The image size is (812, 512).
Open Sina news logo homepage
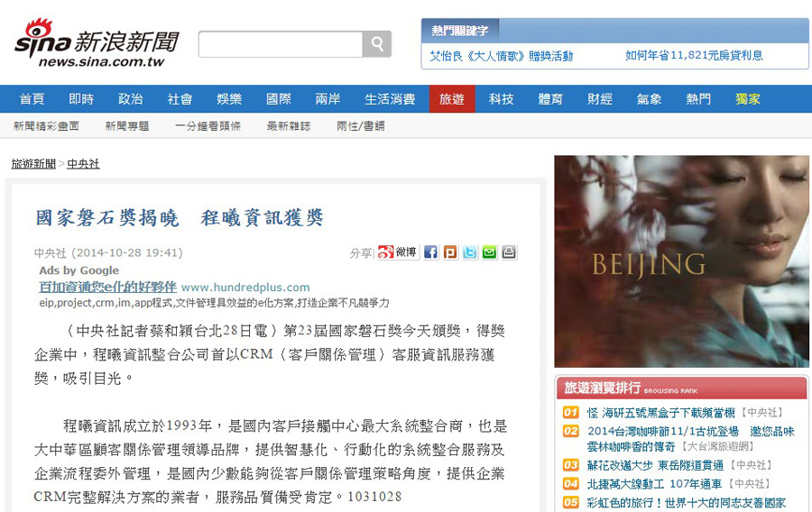tap(97, 43)
